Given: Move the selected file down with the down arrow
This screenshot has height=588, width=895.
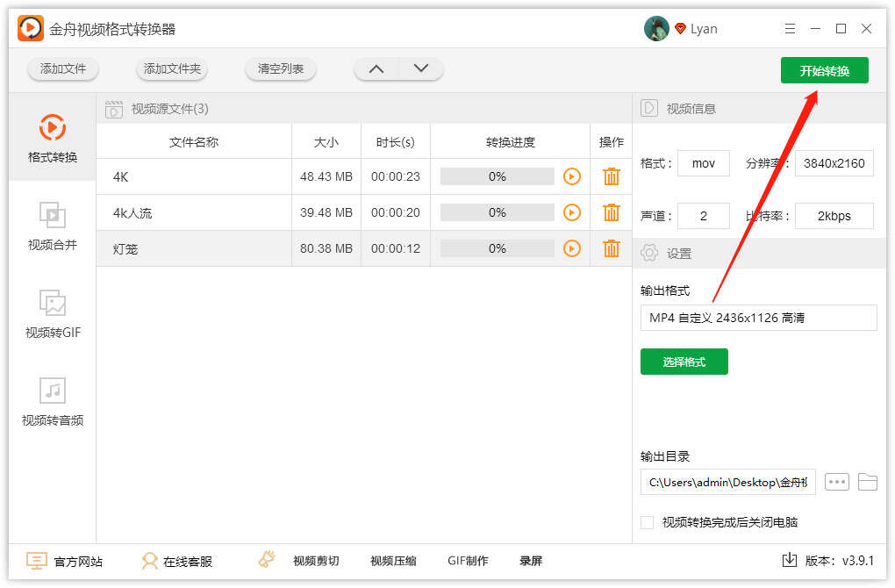Looking at the screenshot, I should click(x=420, y=69).
